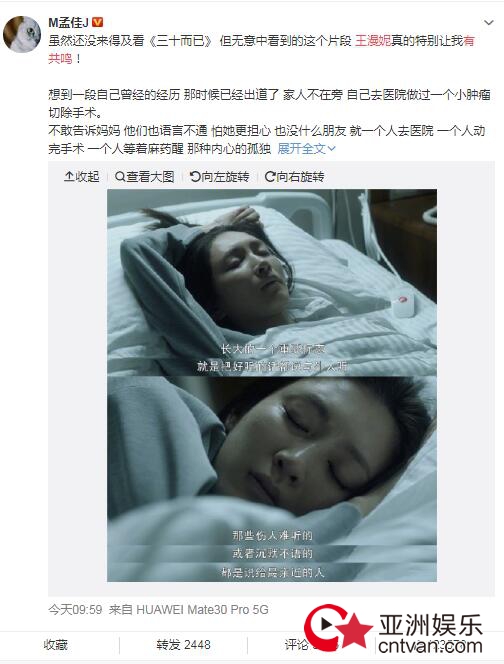This screenshot has height=664, width=504.
Task: Expand full text via 展开全文
Action: [x=307, y=148]
